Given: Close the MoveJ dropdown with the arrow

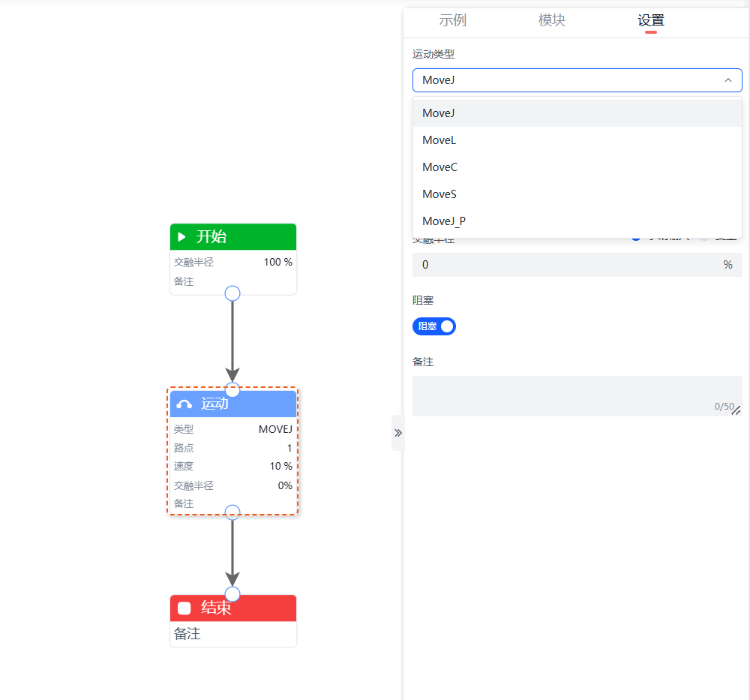Looking at the screenshot, I should pos(727,80).
